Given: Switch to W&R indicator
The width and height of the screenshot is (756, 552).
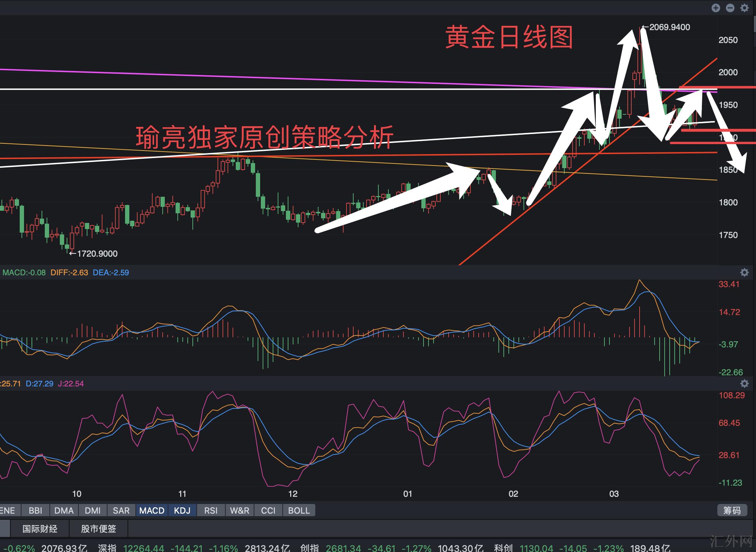Looking at the screenshot, I should coord(239,510).
